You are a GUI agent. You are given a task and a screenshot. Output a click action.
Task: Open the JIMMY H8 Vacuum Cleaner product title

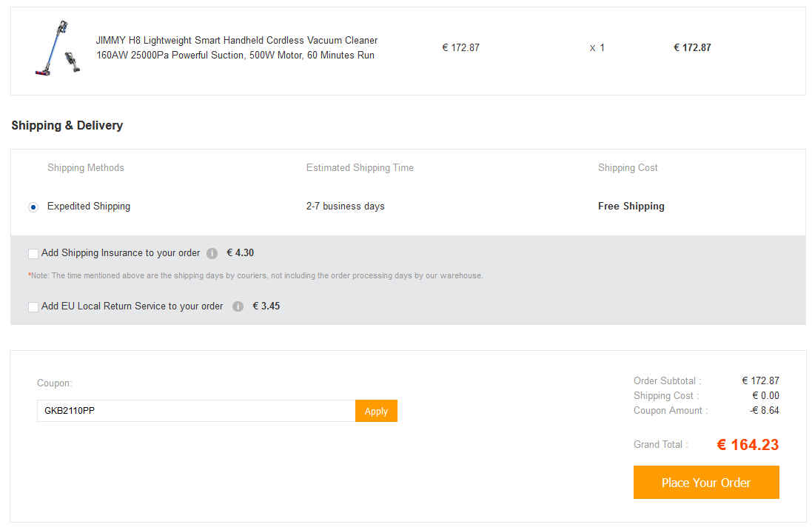[237, 47]
